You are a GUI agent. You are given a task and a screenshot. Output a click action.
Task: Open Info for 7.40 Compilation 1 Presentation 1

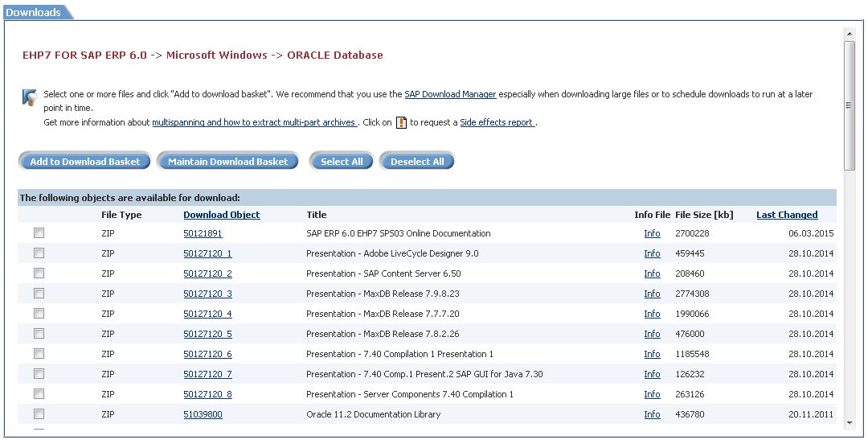[x=652, y=354]
